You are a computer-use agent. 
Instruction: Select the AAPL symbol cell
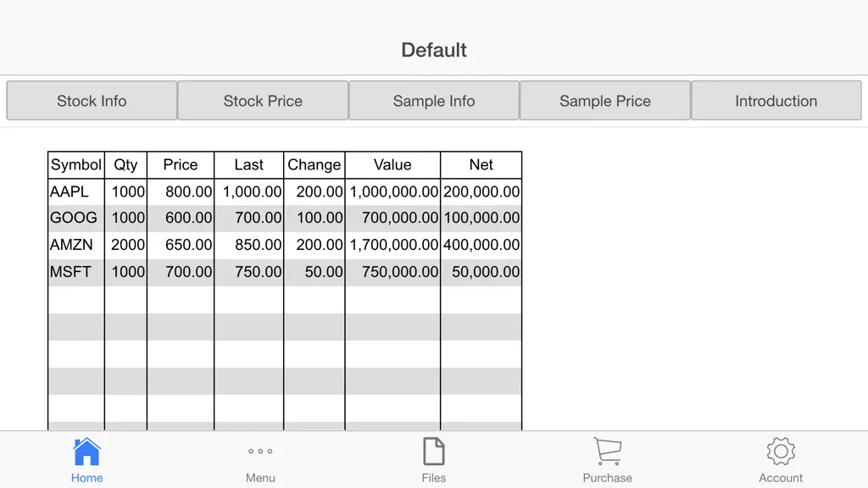[x=76, y=191]
